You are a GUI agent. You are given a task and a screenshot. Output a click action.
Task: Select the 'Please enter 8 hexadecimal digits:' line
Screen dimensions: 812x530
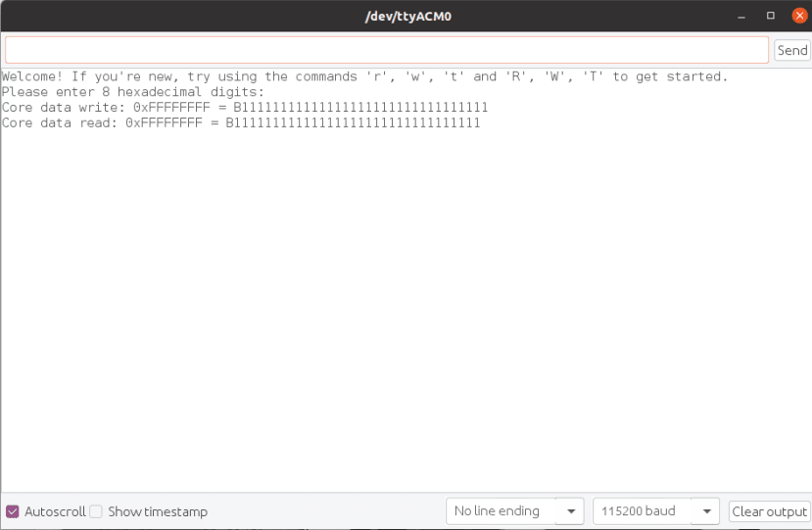tap(133, 92)
